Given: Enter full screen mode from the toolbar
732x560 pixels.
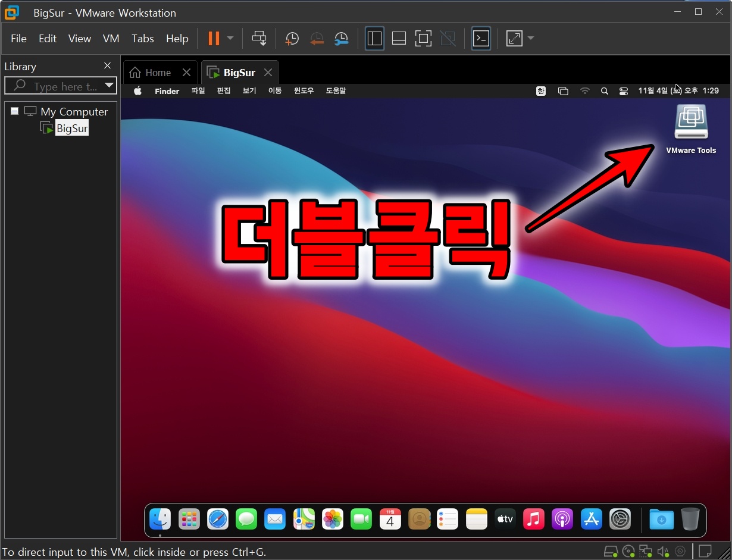Looking at the screenshot, I should 423,39.
